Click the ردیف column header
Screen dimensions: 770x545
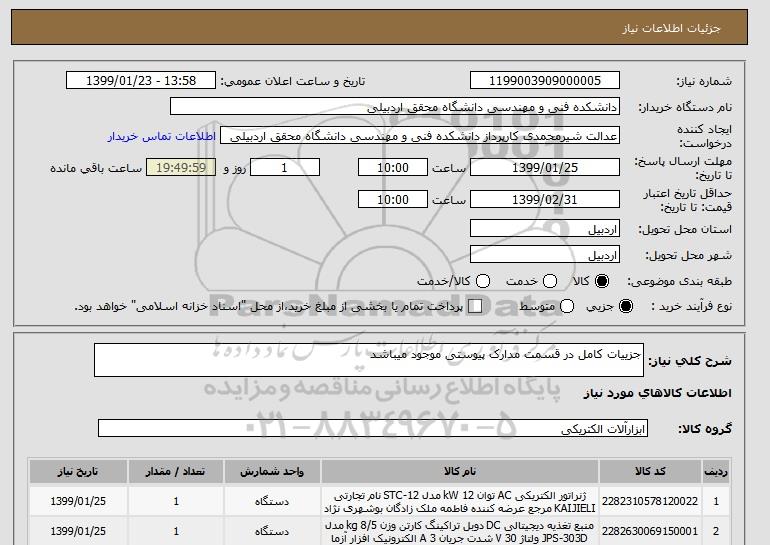pyautogui.click(x=716, y=471)
